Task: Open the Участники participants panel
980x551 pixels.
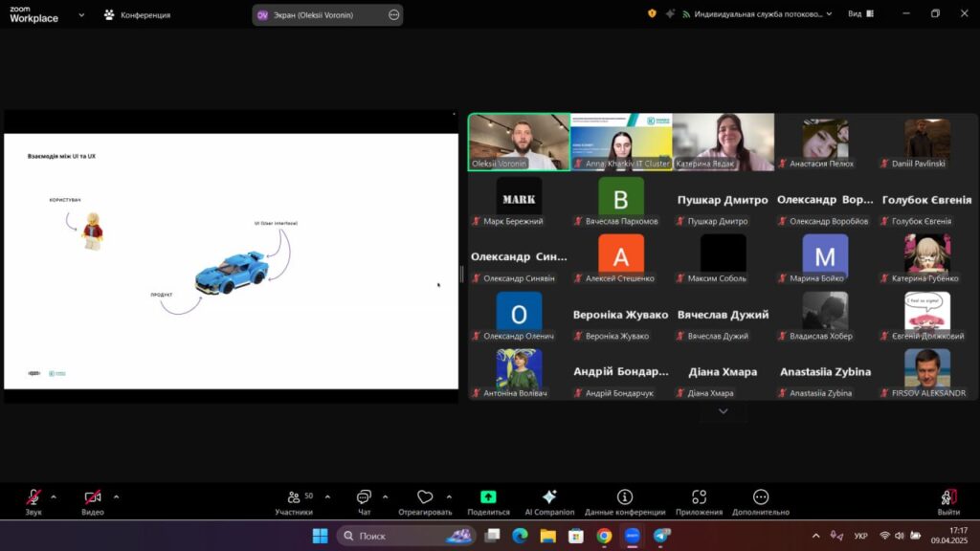Action: tap(294, 502)
